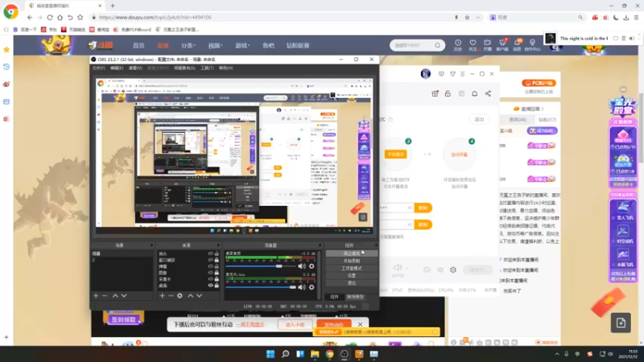644x362 pixels.
Task: Toggle visibility of 图像 source
Action: pos(210,273)
